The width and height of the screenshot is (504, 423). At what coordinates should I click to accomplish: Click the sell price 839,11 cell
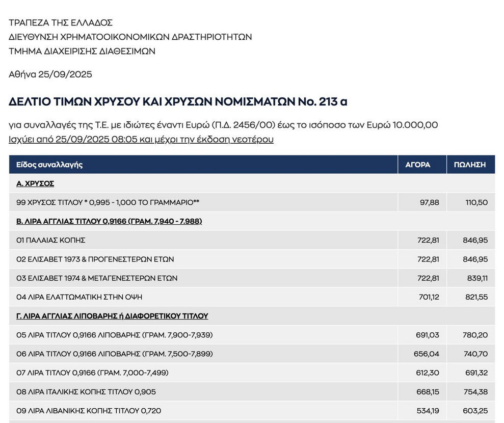476,278
